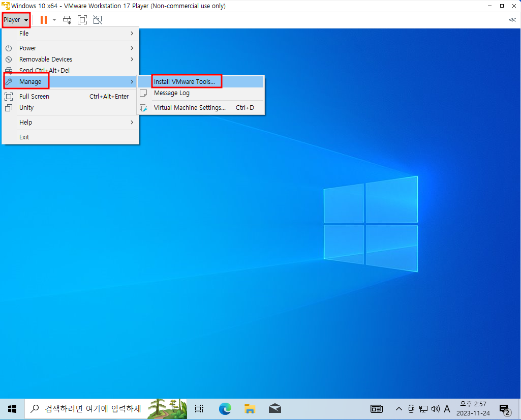Click the Unity mode toolbar icon

point(98,20)
